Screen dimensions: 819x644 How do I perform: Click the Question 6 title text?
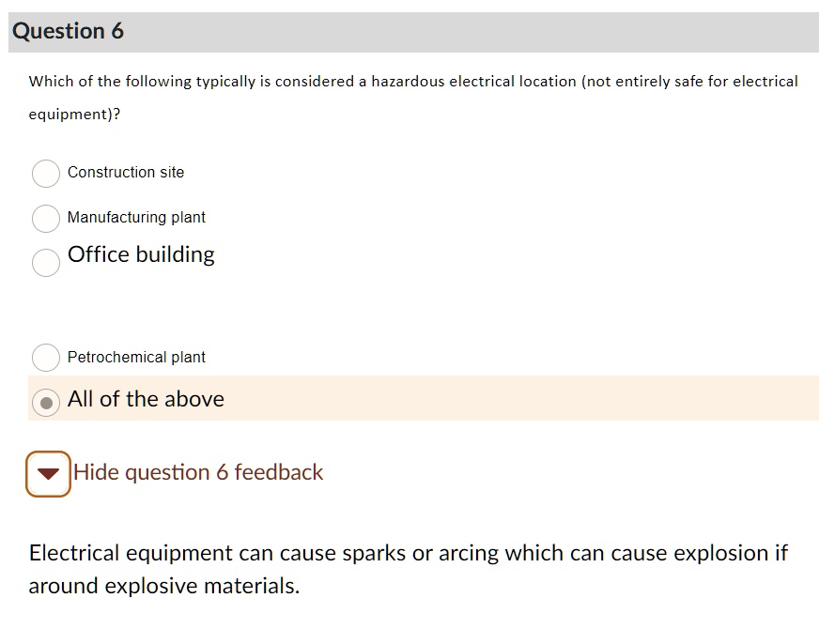68,31
